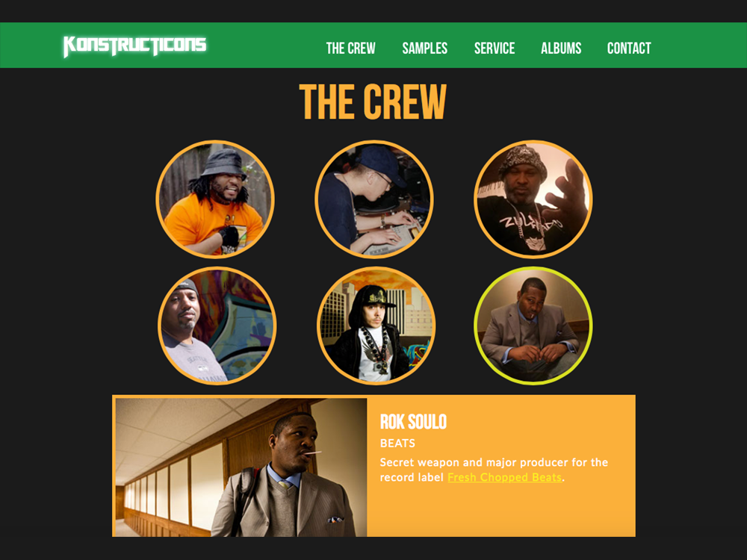This screenshot has height=560, width=747.
Task: Choose the hooded member with chain necklace
Action: (x=376, y=326)
